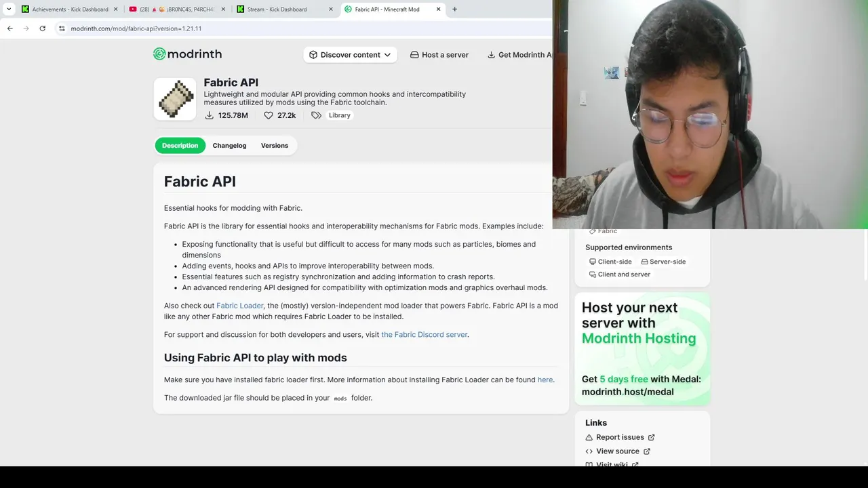
Task: Close the Stream - Kick Dashboard tab
Action: [331, 9]
